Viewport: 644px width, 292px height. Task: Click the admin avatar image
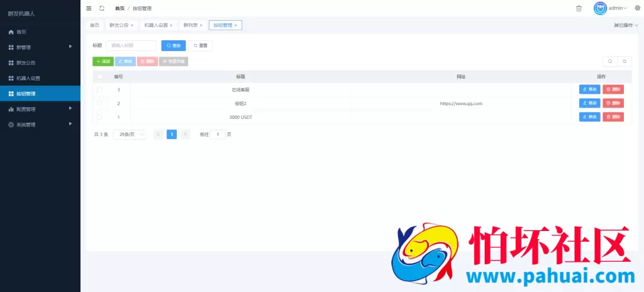pos(601,8)
